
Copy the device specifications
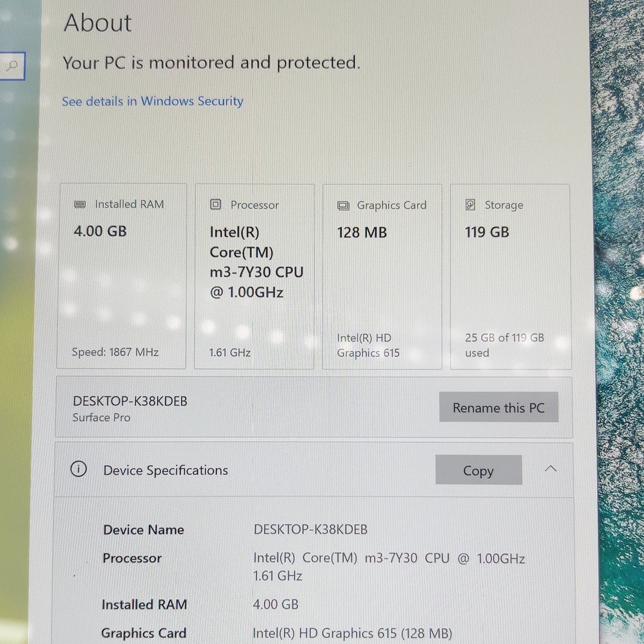(x=478, y=470)
